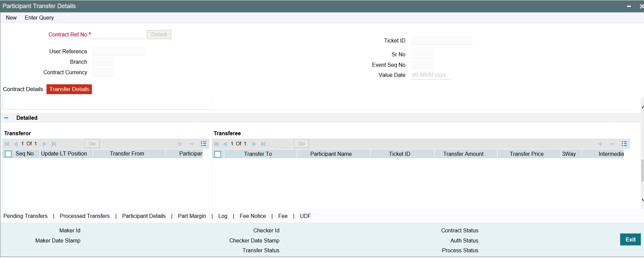Go to first page in Transferor grid
This screenshot has height=258, width=644.
[x=7, y=144]
